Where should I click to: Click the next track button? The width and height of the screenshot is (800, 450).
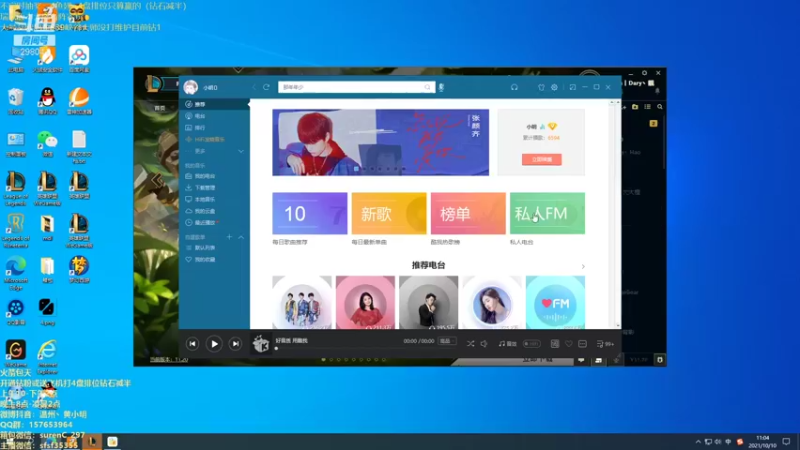point(235,344)
